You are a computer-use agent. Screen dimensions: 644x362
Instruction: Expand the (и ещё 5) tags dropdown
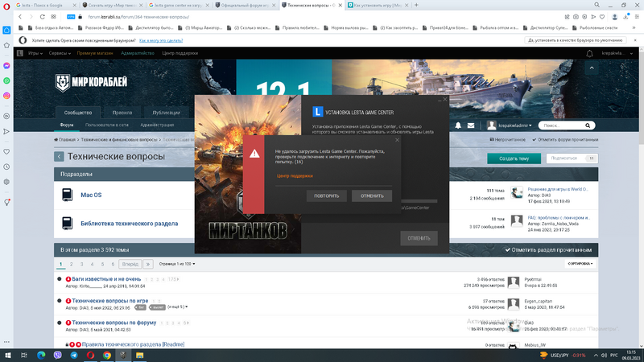coord(177,307)
